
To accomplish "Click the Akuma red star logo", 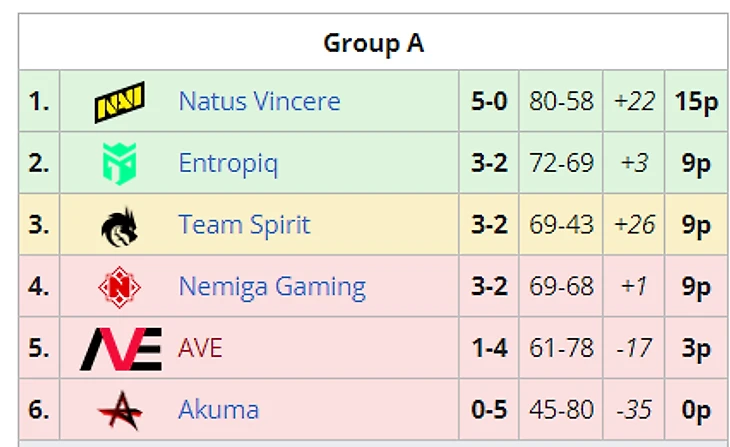I will tap(119, 410).
